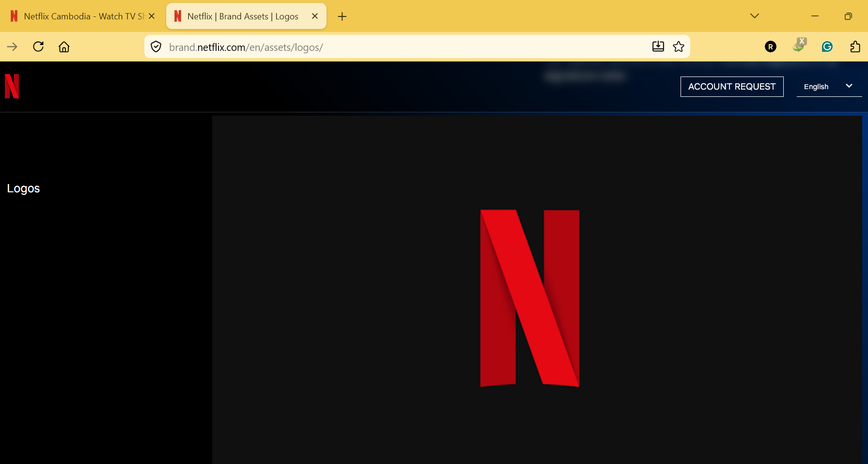Minimize the browser window

click(x=815, y=16)
